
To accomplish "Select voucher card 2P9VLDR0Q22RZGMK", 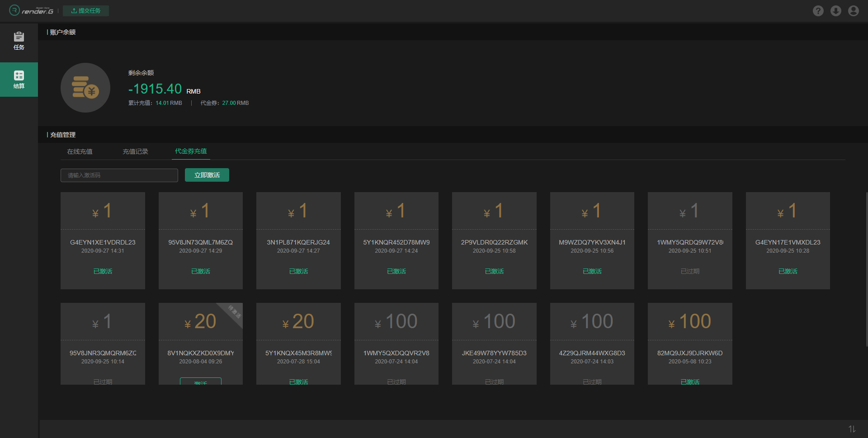I will pyautogui.click(x=494, y=240).
